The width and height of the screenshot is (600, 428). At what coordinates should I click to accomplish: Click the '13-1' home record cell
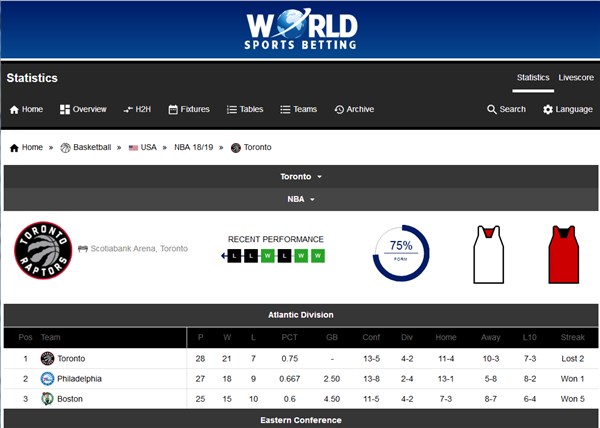point(446,379)
